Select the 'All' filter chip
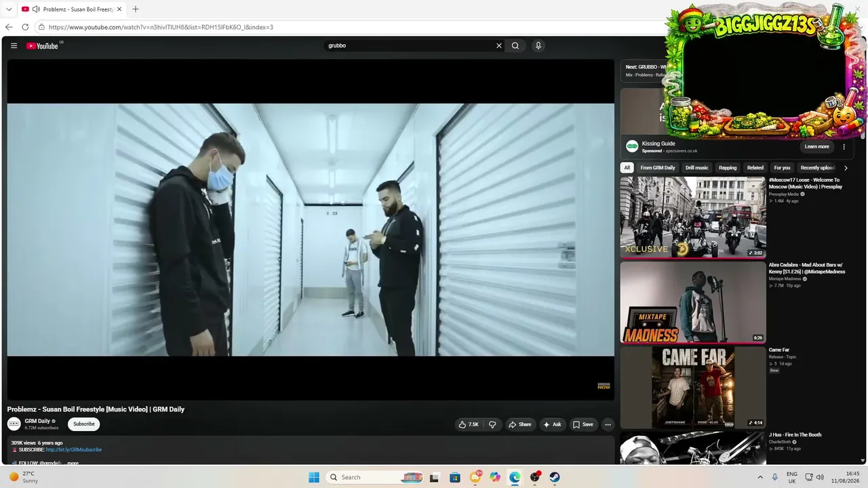The image size is (868, 488). pyautogui.click(x=627, y=167)
